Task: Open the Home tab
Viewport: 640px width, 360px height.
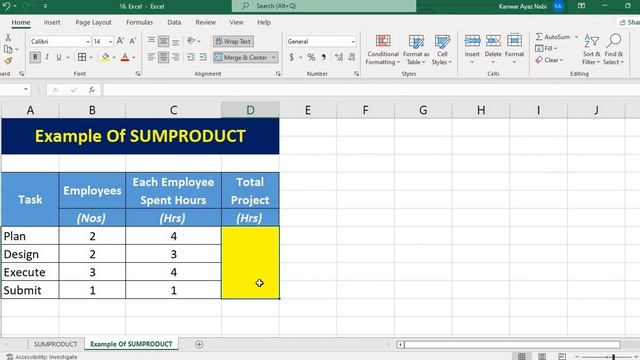Action: [x=21, y=22]
